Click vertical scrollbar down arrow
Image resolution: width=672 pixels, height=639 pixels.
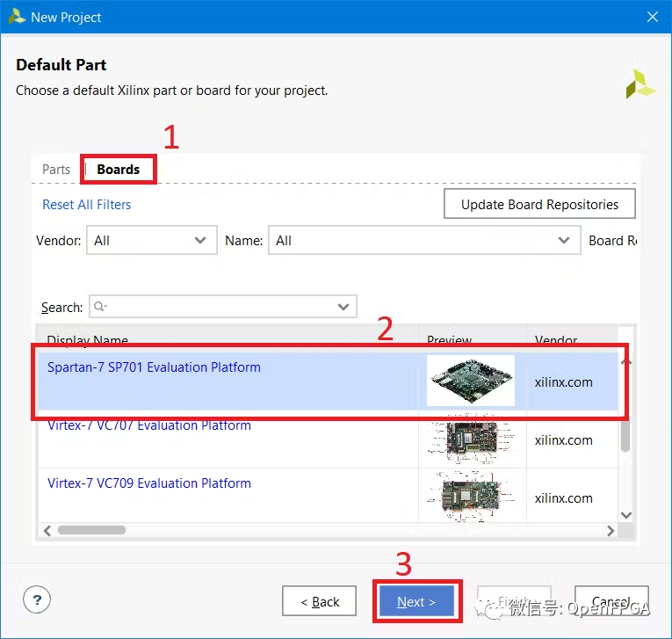pyautogui.click(x=626, y=515)
